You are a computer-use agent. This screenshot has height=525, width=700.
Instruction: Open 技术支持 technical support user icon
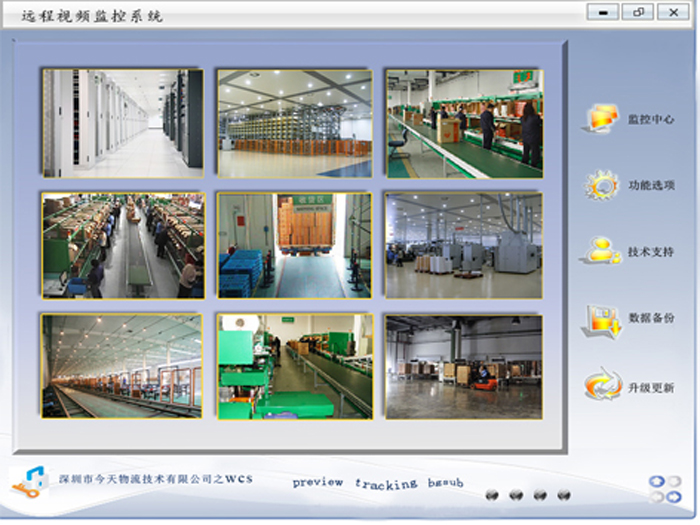click(x=601, y=251)
